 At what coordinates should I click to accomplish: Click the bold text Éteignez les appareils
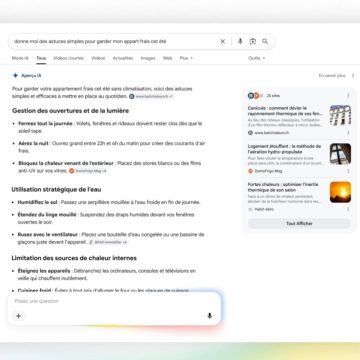pos(44,271)
